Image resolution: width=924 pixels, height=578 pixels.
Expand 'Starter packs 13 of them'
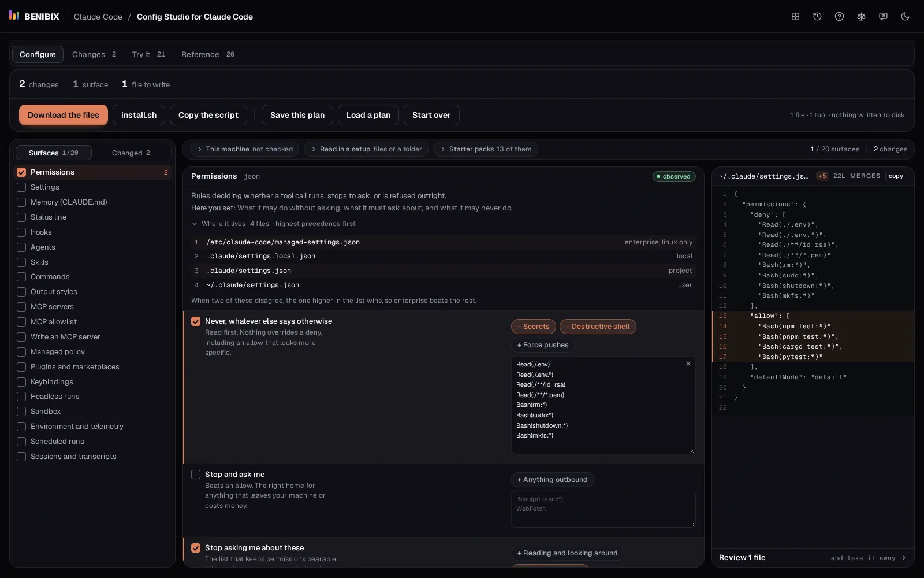pyautogui.click(x=486, y=149)
